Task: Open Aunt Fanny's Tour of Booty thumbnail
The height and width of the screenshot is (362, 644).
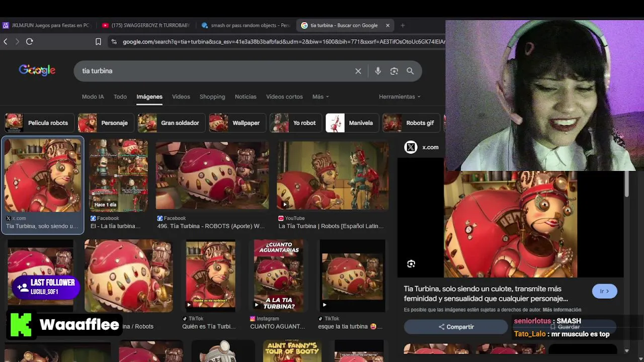Action: click(x=292, y=351)
